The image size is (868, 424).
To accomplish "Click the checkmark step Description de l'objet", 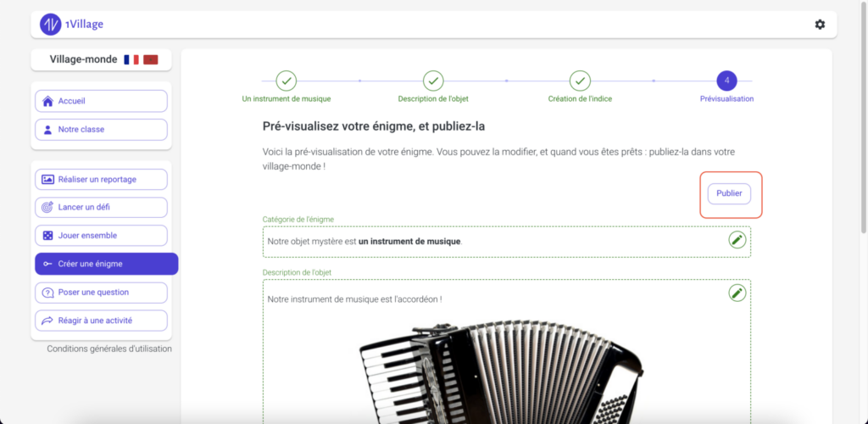I will coord(433,81).
